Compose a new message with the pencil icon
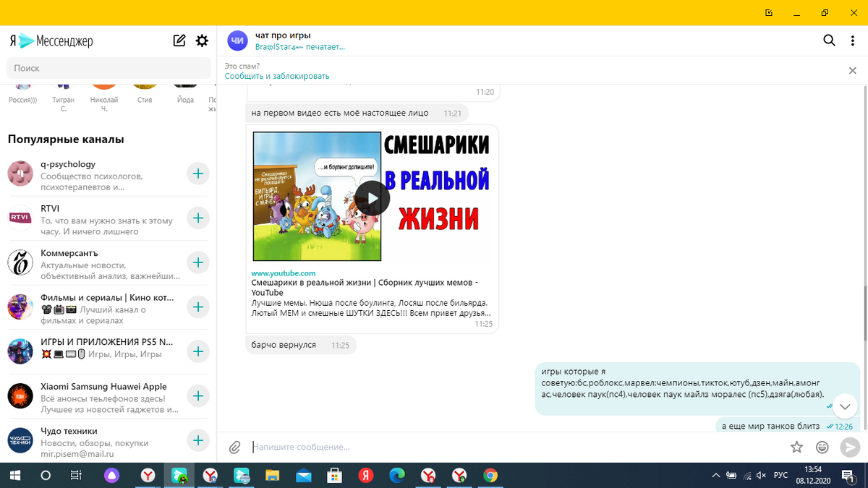 pyautogui.click(x=179, y=41)
